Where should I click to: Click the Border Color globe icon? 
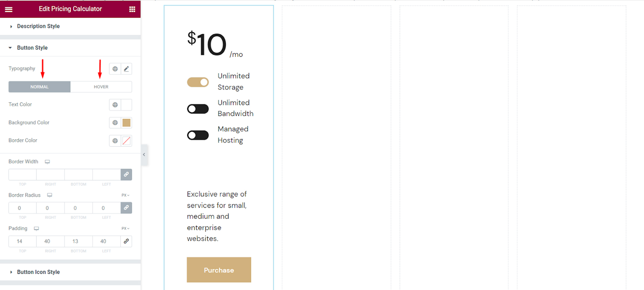click(x=115, y=141)
